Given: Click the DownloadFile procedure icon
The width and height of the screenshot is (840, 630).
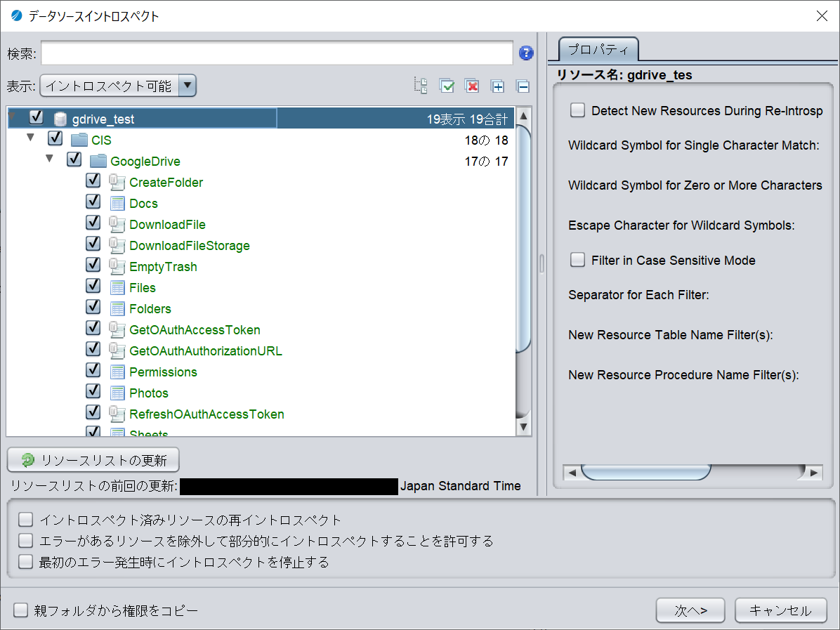Looking at the screenshot, I should tap(117, 225).
